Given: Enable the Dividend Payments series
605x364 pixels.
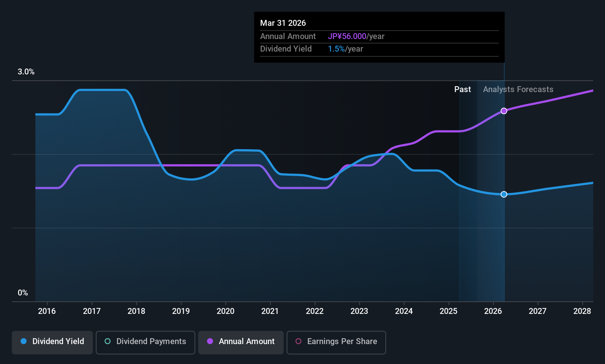Looking at the screenshot, I should click(145, 342).
